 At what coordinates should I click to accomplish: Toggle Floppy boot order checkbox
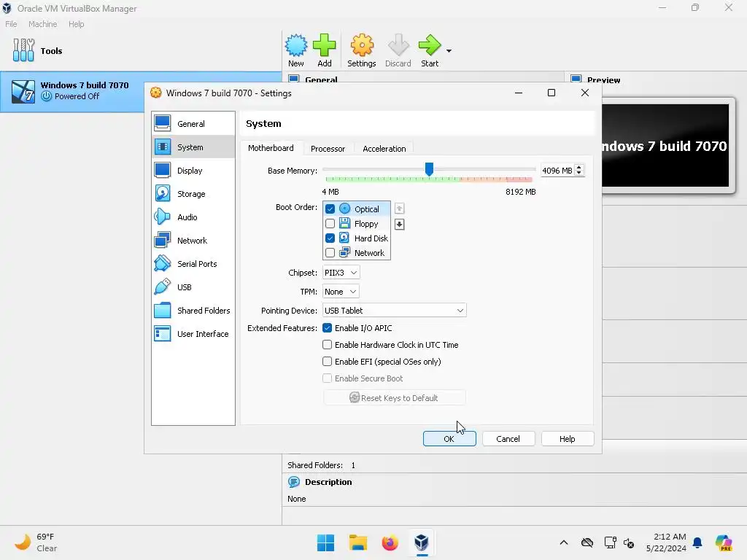tap(330, 223)
